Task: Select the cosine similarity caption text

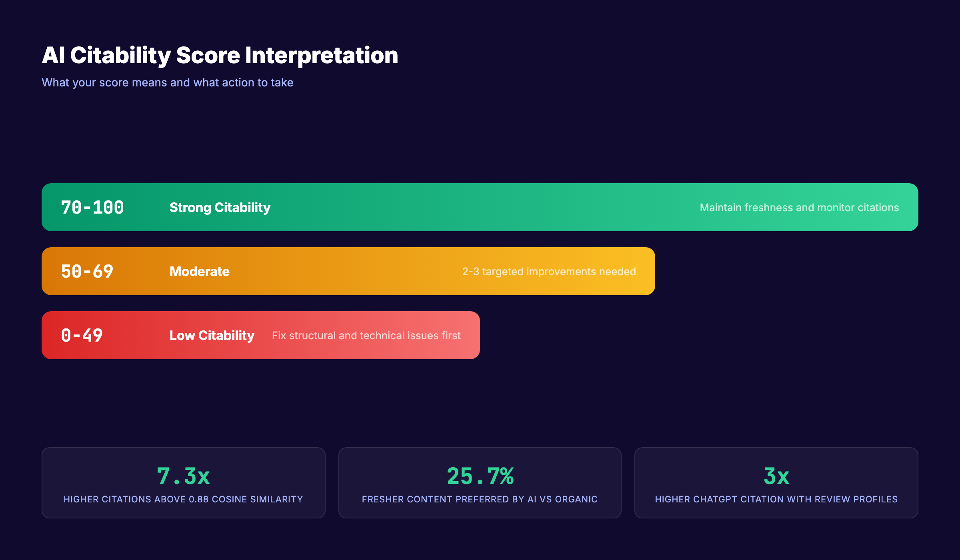Action: tap(184, 499)
